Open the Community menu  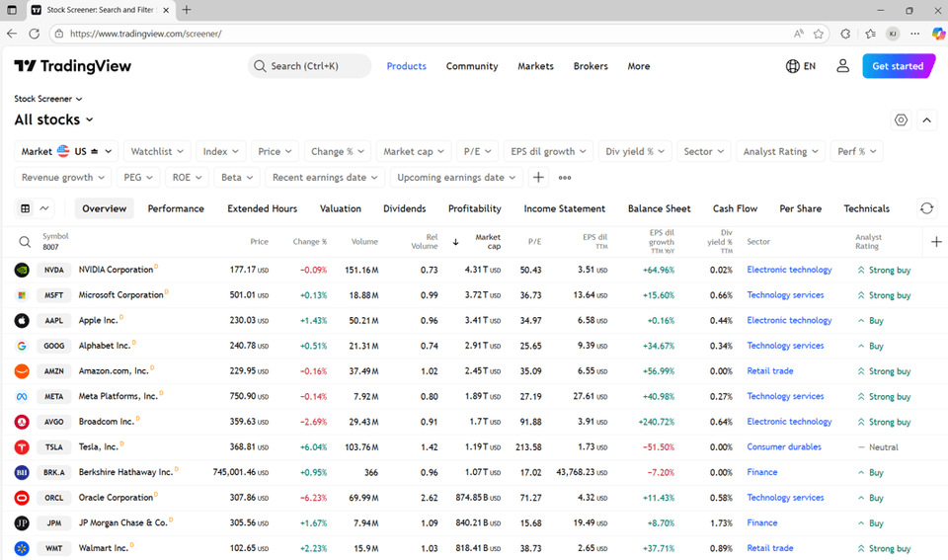tap(472, 66)
